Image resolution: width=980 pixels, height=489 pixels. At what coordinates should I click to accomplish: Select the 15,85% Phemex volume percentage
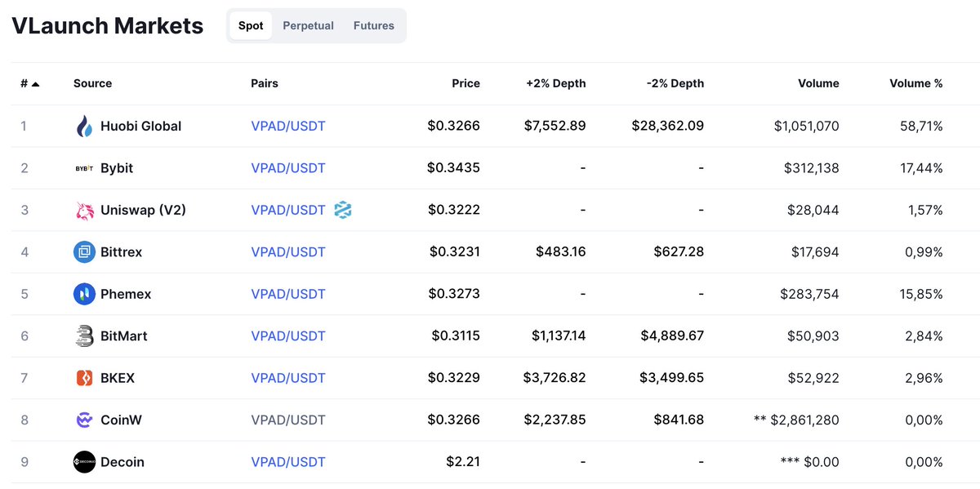(920, 294)
